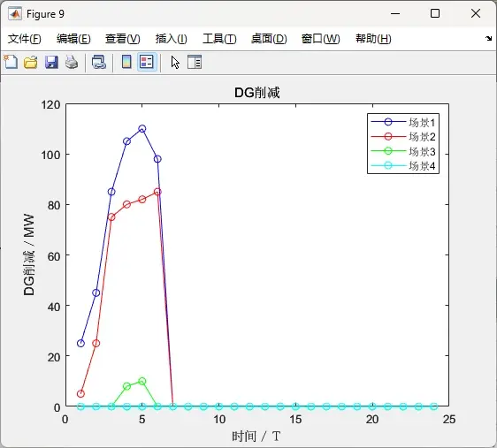Open a file with the folder icon
497x448 pixels.
31,62
